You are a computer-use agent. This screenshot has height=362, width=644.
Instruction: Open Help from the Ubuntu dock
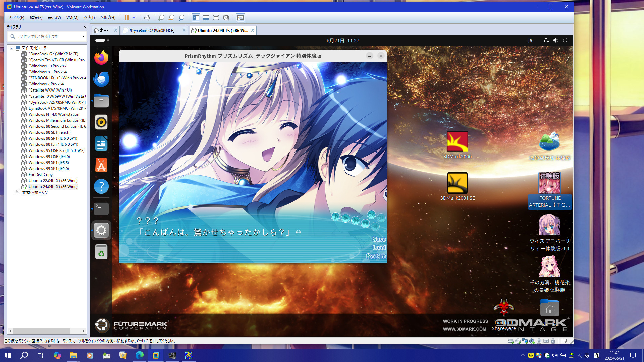click(x=101, y=186)
